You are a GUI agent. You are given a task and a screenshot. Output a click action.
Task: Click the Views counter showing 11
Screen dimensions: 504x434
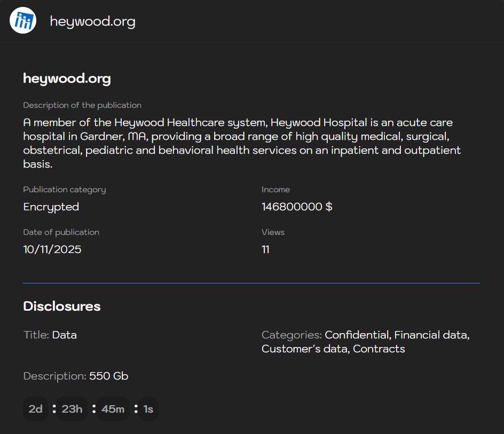[265, 249]
